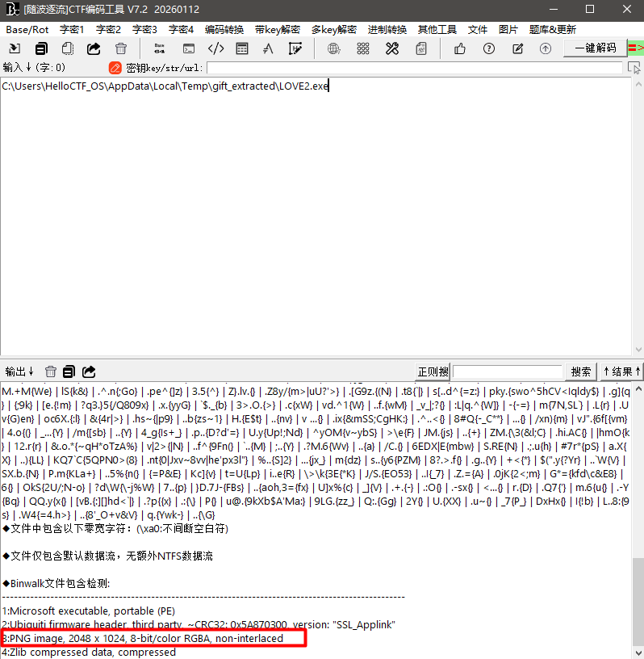Viewport: 644px width, 659px height.
Task: Click the wrench and screwdriver tools icon
Action: (392, 48)
